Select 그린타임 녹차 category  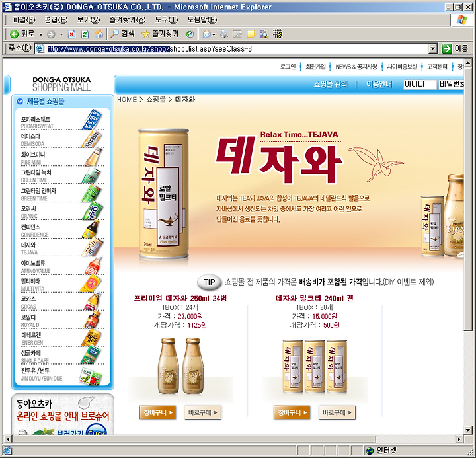tap(62, 175)
